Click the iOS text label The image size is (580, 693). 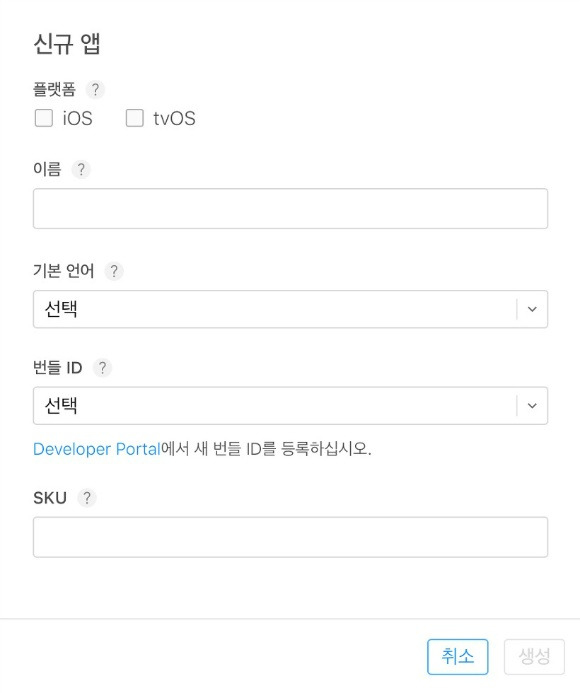(x=77, y=118)
